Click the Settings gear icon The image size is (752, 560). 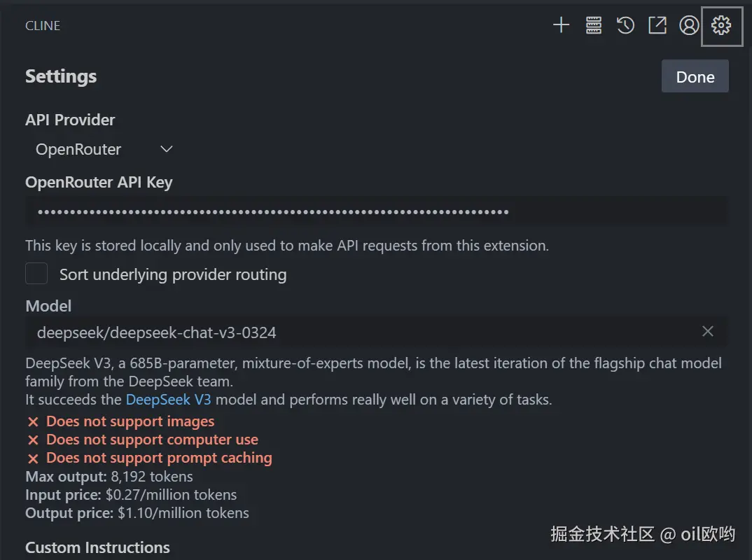[721, 26]
